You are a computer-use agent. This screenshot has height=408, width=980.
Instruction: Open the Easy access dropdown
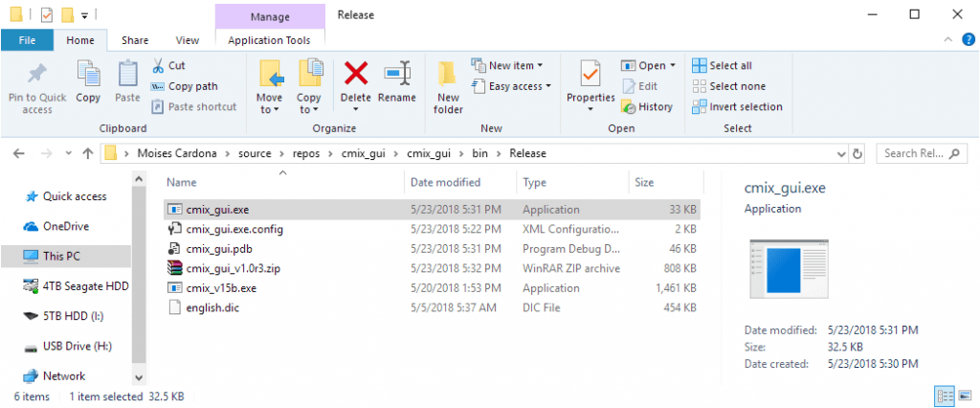(x=512, y=86)
